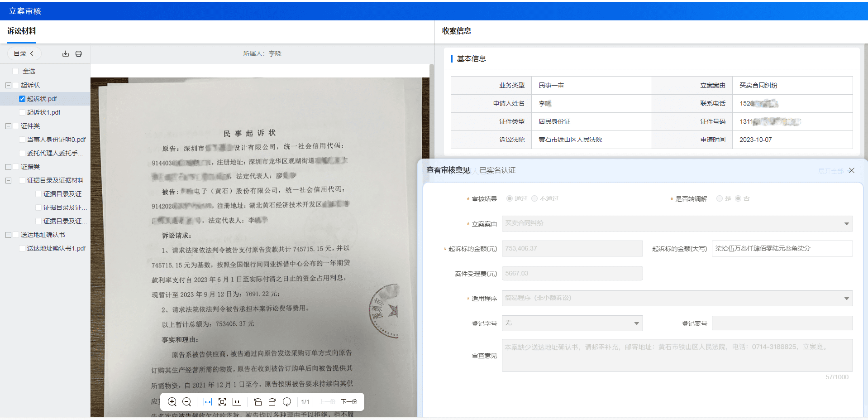Close the 查看审核意见 panel
Screen dimensions: 868x420
coord(851,170)
